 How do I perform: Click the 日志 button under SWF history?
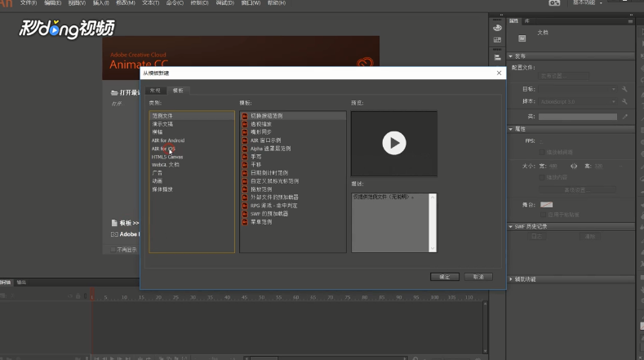coord(537,237)
